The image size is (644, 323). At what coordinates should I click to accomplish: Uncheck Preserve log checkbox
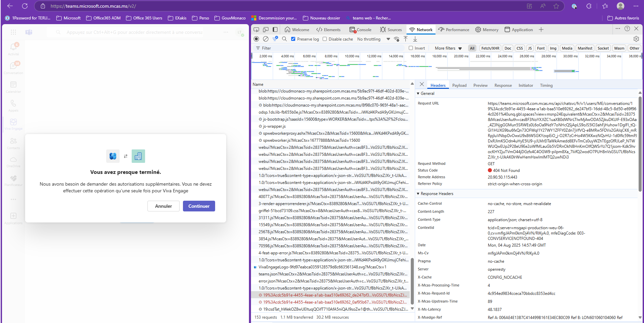pos(293,39)
